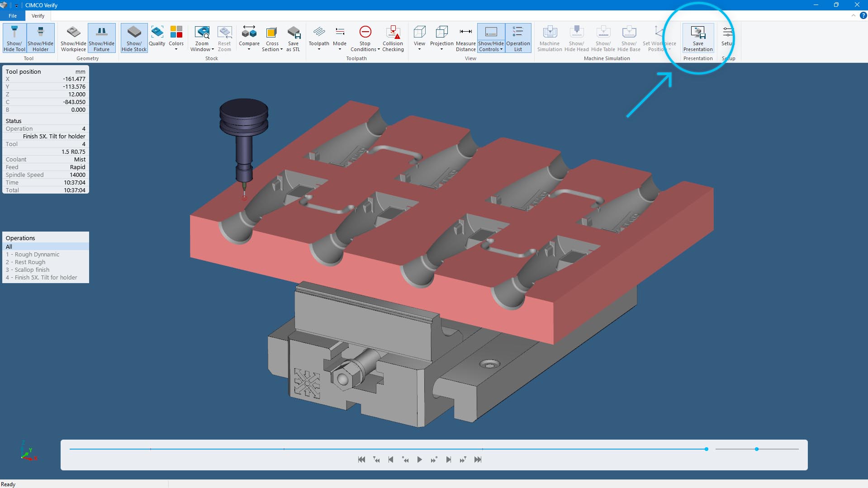Screen dimensions: 868x488
Task: Select operation 2 - Rest Rough
Action: (46, 262)
